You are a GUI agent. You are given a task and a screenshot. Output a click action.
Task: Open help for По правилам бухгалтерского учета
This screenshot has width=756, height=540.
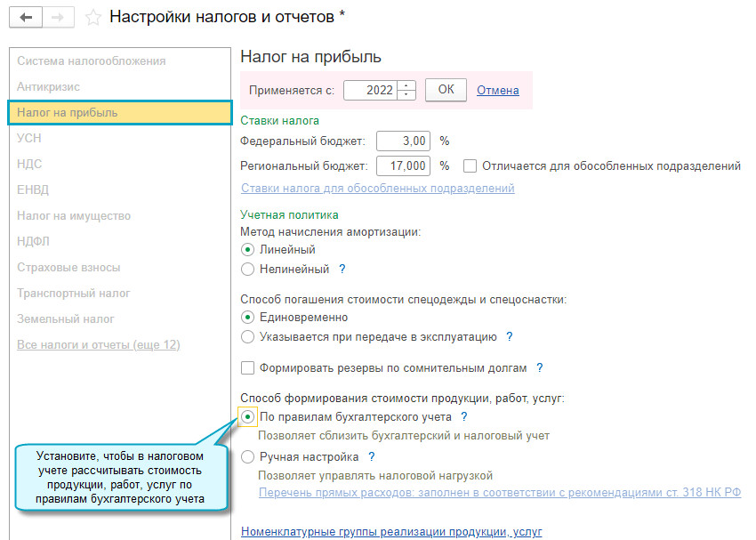tap(463, 416)
